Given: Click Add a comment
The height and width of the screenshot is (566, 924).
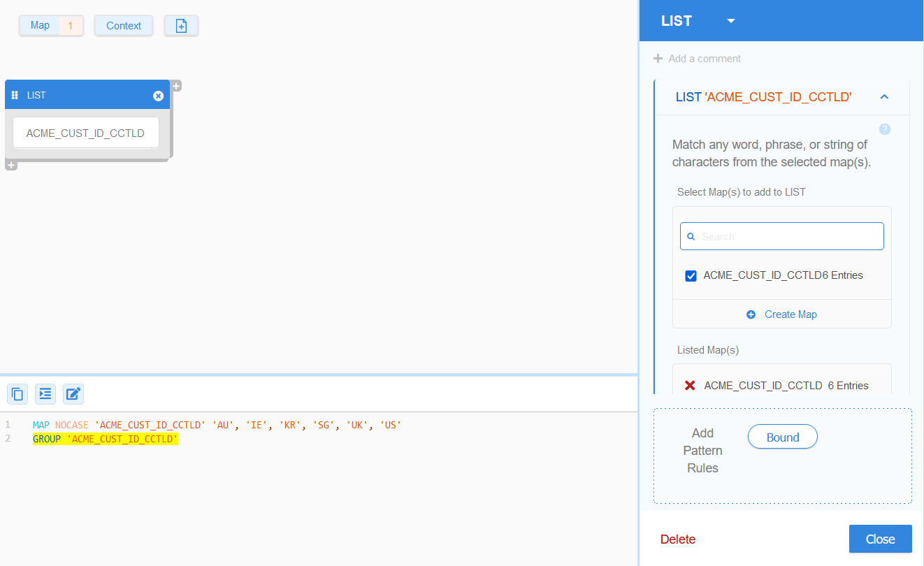Looking at the screenshot, I should point(697,59).
